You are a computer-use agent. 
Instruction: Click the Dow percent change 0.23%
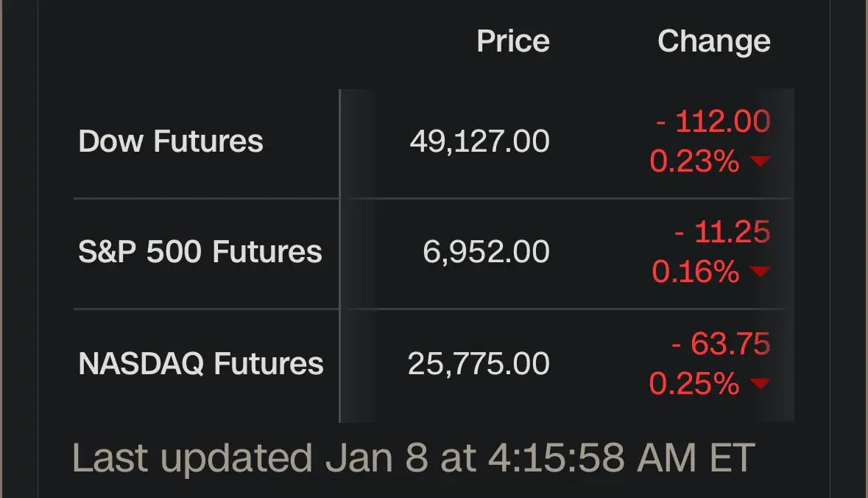694,161
